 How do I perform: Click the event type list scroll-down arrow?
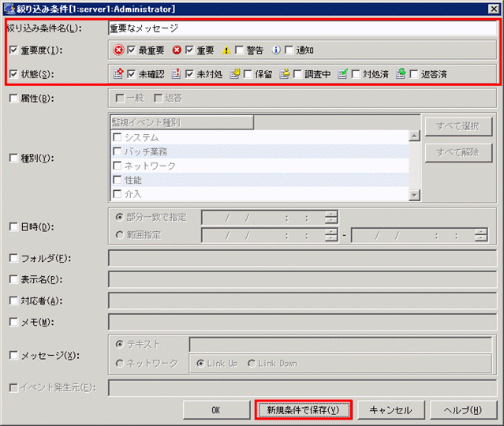point(414,195)
